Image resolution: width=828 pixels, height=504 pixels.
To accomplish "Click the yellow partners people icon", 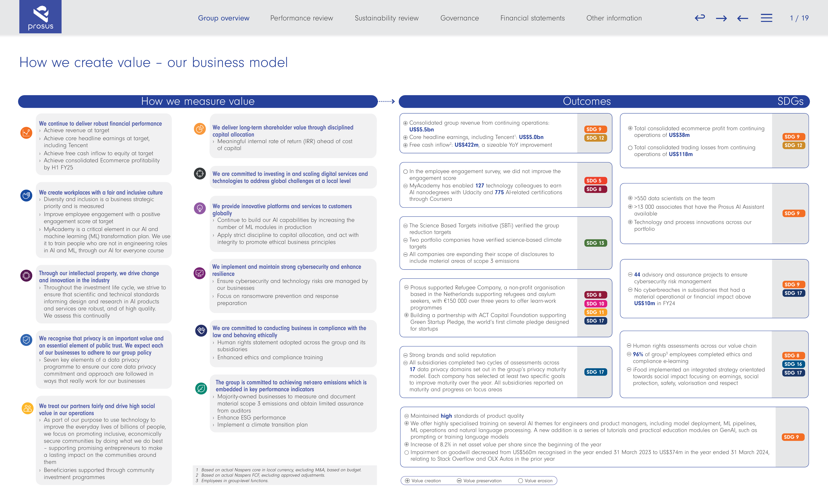I will tap(28, 408).
